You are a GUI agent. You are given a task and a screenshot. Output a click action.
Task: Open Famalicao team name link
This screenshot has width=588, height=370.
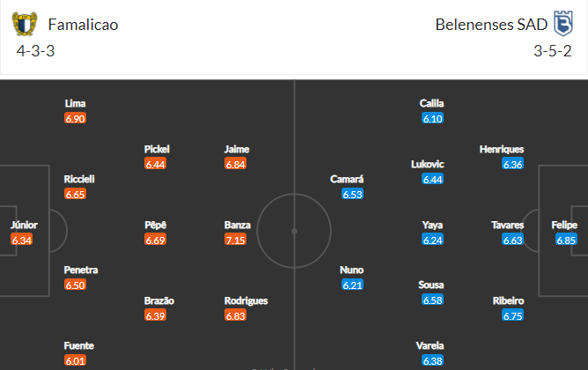[83, 25]
